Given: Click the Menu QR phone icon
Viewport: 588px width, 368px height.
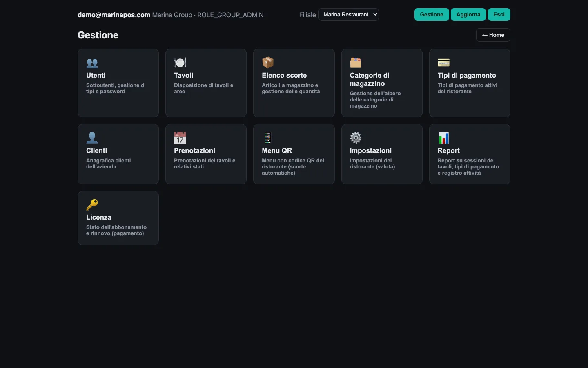Looking at the screenshot, I should (268, 138).
